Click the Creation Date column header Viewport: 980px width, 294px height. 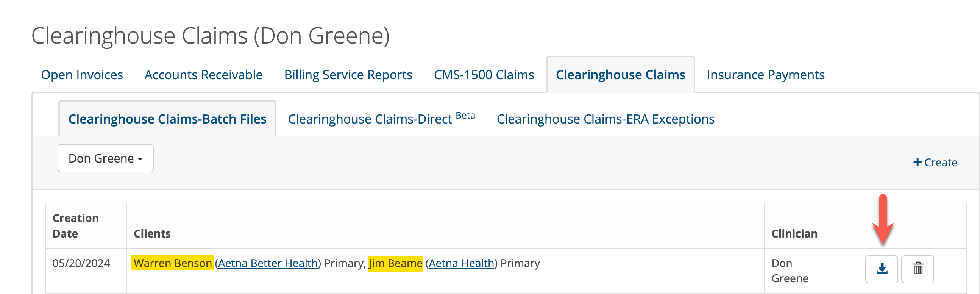[x=76, y=225]
